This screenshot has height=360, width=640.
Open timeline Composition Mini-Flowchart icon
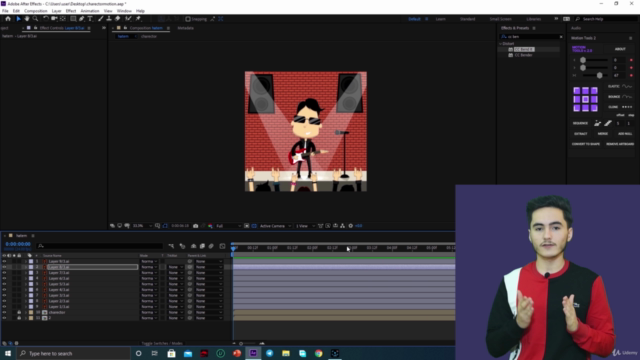coord(171,246)
